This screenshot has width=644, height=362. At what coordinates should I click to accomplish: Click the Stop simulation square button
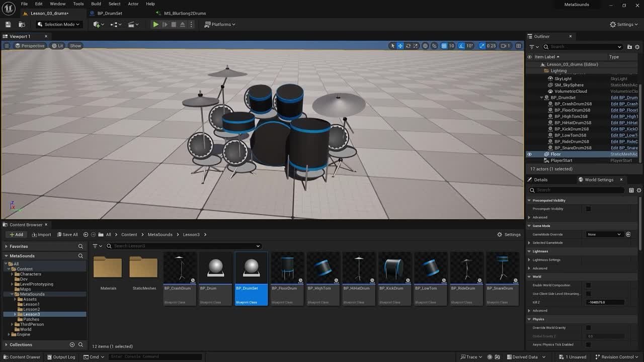[174, 24]
